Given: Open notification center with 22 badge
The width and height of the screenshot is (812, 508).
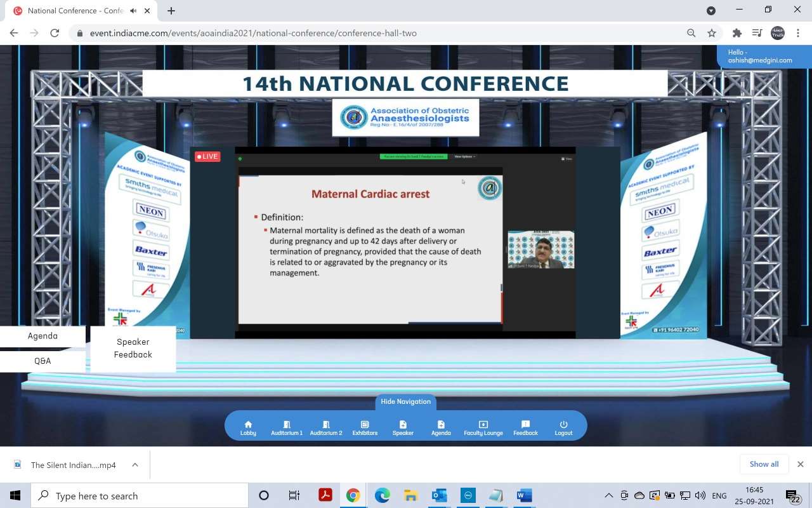Looking at the screenshot, I should [793, 495].
